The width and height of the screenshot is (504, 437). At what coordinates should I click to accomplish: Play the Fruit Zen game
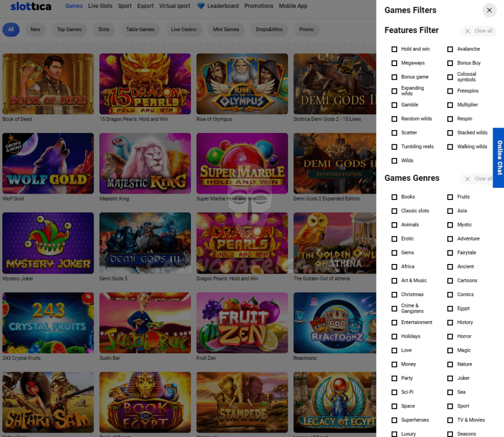(x=242, y=323)
